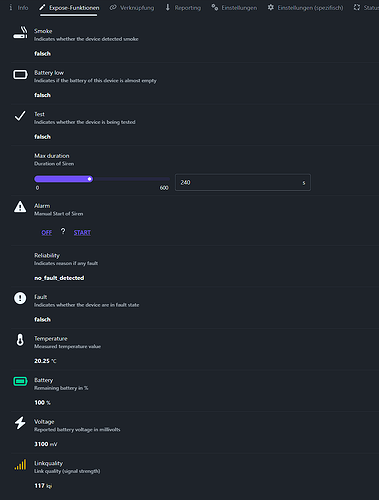The height and width of the screenshot is (500, 379).
Task: Click the Test checkmark icon
Action: (x=20, y=116)
